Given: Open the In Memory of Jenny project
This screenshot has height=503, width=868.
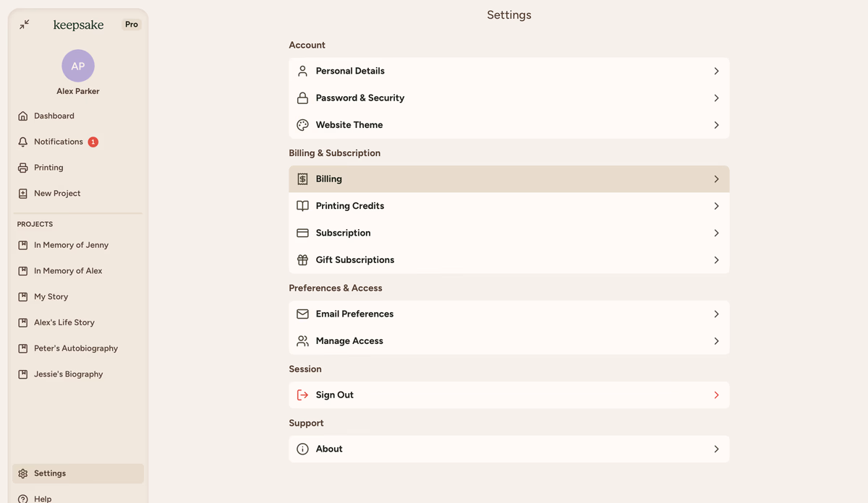Looking at the screenshot, I should (x=71, y=245).
